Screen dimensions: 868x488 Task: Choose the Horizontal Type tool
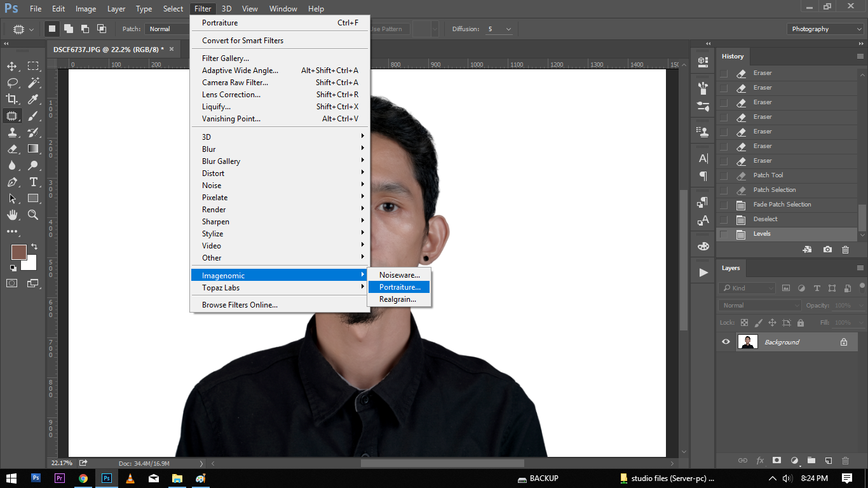(33, 182)
